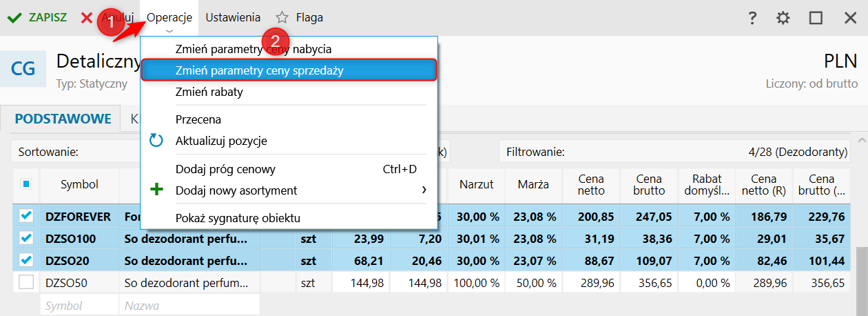Select Zmień parametry ceny sprzedaży
The height and width of the screenshot is (316, 868).
[259, 70]
